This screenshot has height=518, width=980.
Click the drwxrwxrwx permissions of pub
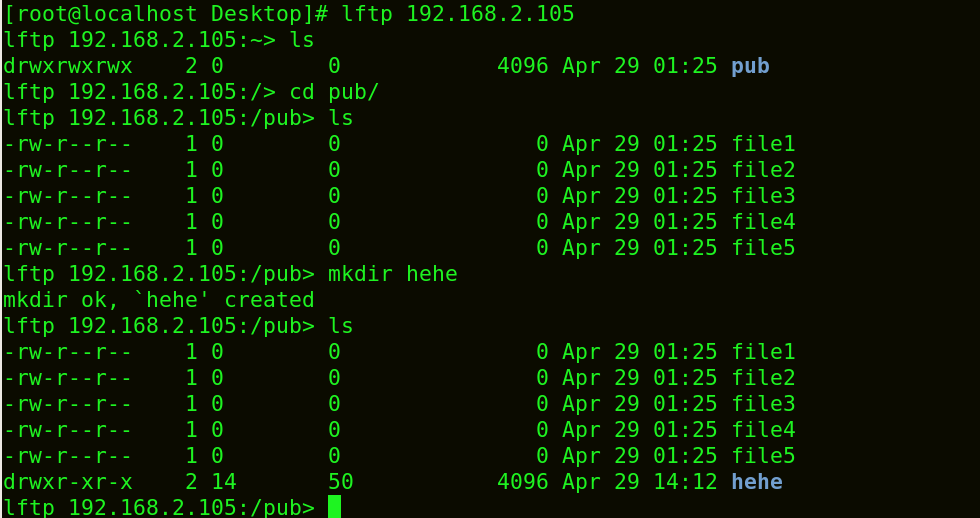coord(68,66)
